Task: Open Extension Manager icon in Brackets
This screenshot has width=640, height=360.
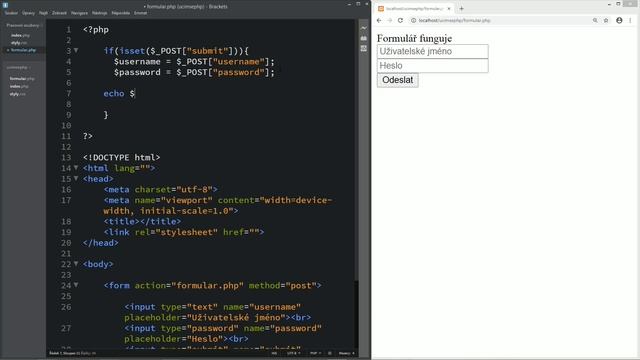Action: (x=364, y=38)
